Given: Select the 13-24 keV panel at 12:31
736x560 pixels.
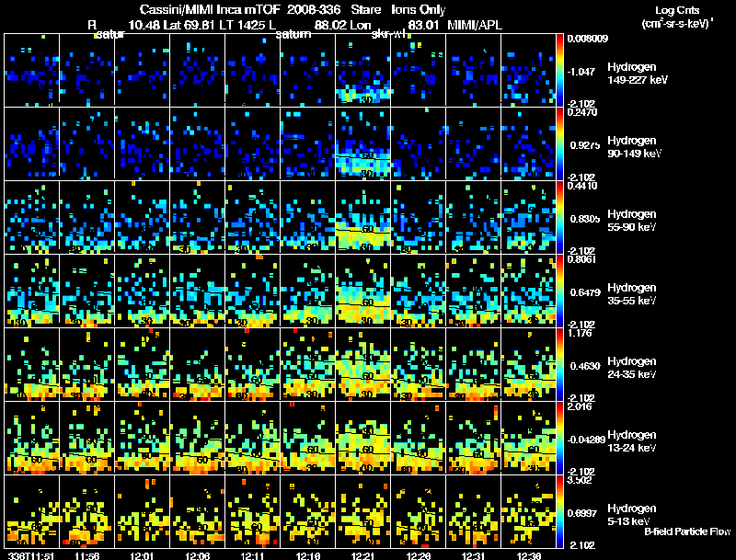Looking at the screenshot, I should (473, 438).
